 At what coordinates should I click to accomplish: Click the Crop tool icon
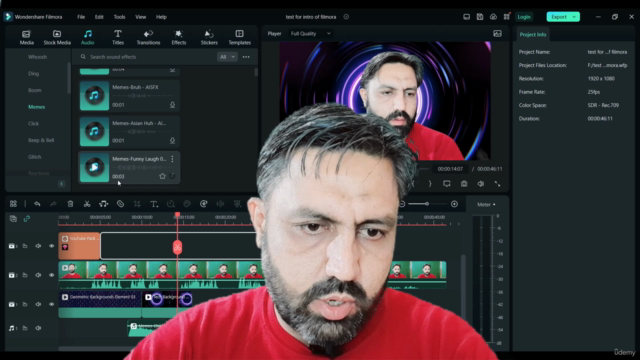coord(137,204)
